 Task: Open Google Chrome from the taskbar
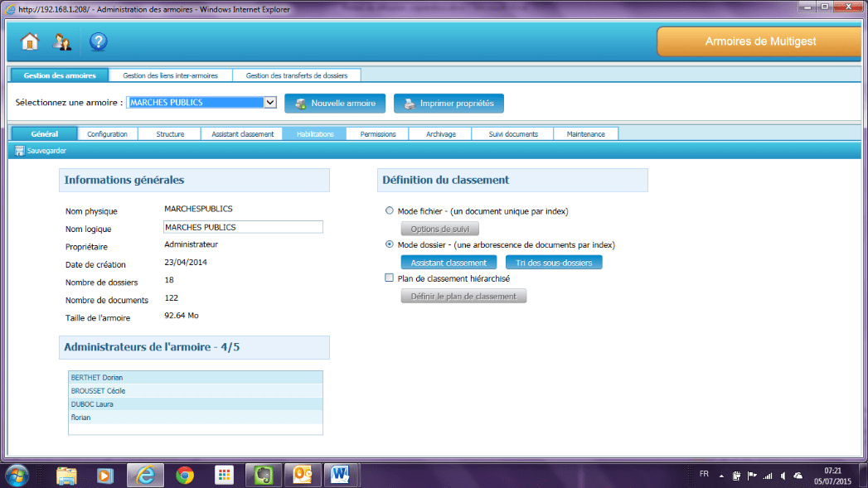(185, 475)
